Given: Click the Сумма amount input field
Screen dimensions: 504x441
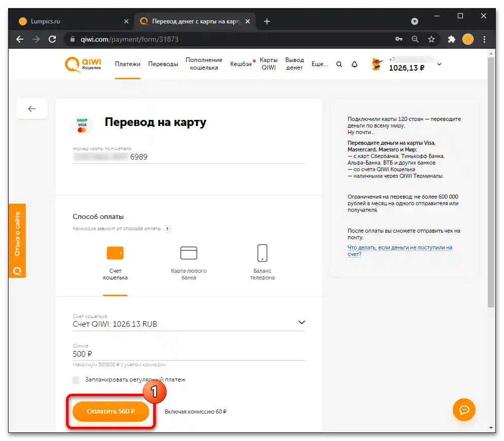Looking at the screenshot, I should pyautogui.click(x=152, y=353).
